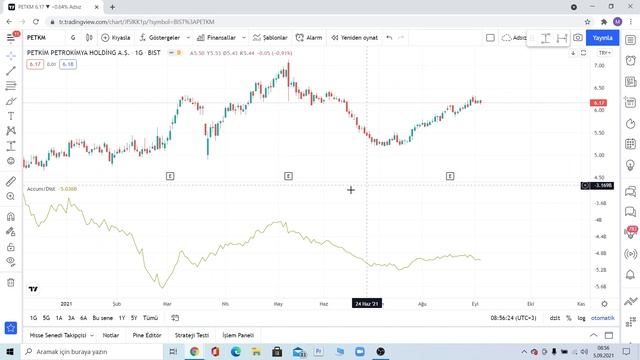Open chart settings gear icon
The width and height of the screenshot is (640, 360).
point(604,304)
